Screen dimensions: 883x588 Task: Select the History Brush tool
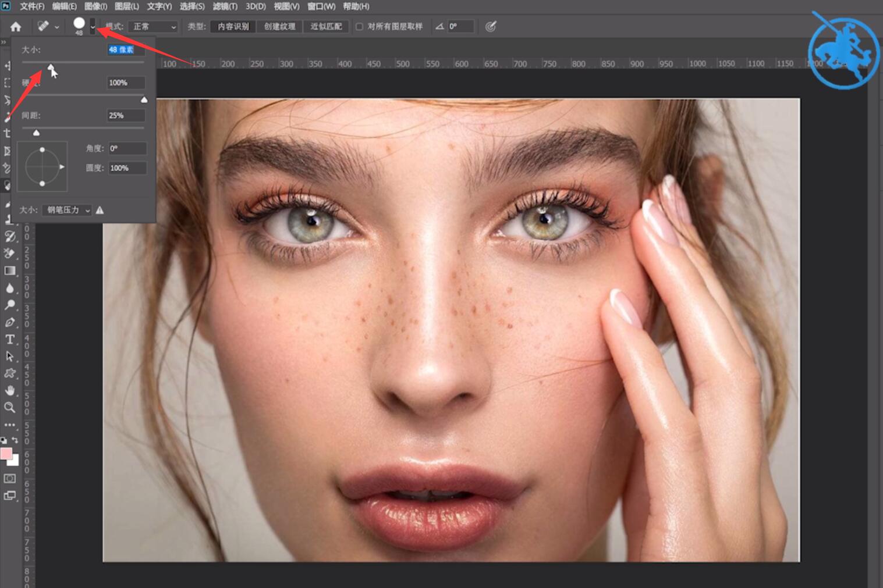9,236
